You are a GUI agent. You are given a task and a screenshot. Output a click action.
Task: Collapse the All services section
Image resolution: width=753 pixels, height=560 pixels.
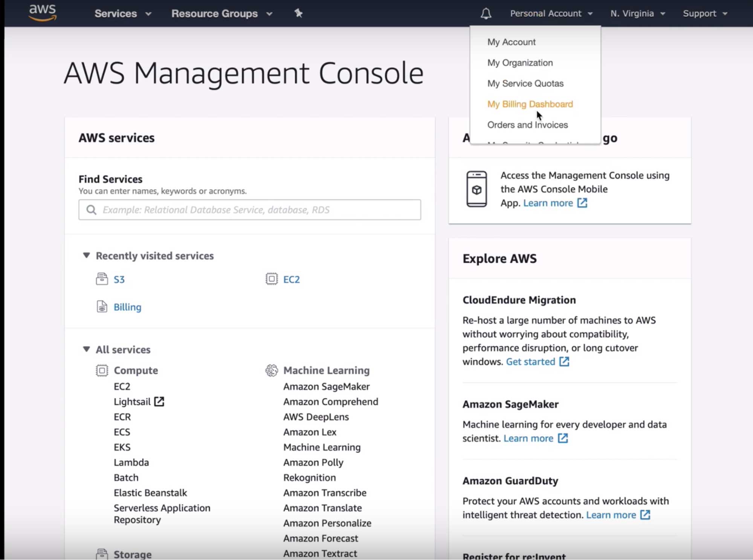tap(86, 349)
